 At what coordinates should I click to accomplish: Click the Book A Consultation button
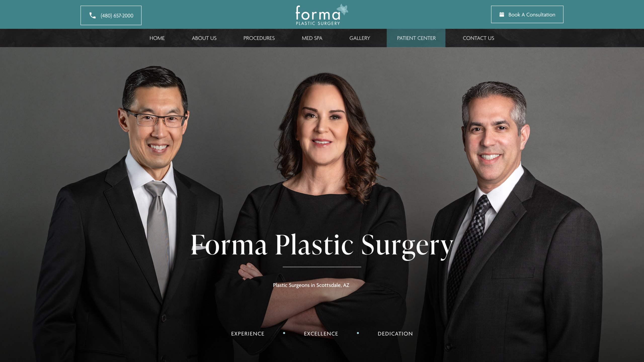(x=527, y=15)
